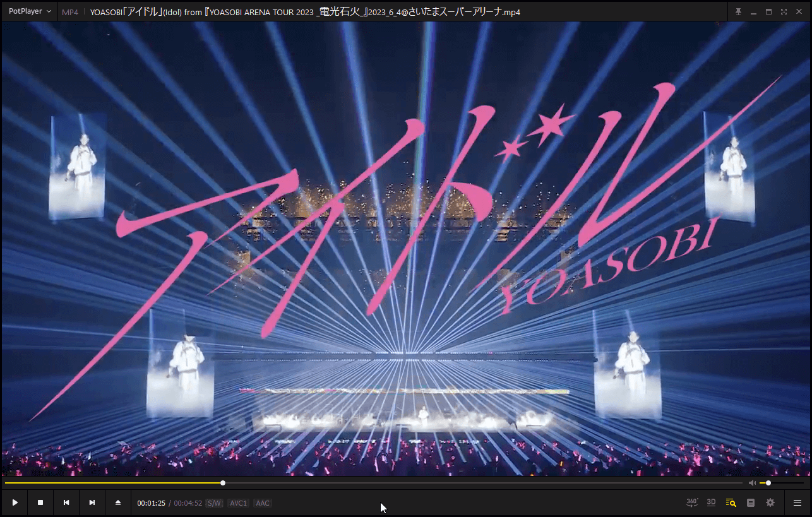Click the S/W decoder indicator
812x517 pixels.
coord(214,503)
